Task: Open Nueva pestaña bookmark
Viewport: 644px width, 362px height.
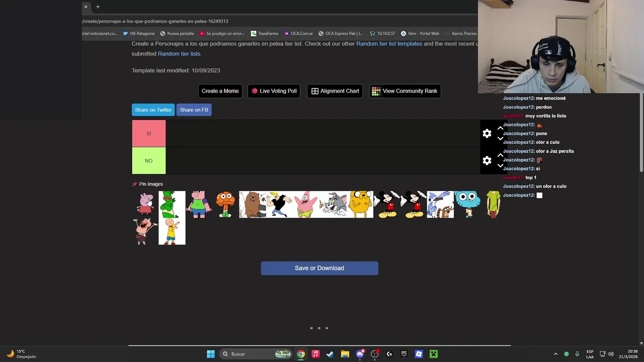Action: pos(177,34)
